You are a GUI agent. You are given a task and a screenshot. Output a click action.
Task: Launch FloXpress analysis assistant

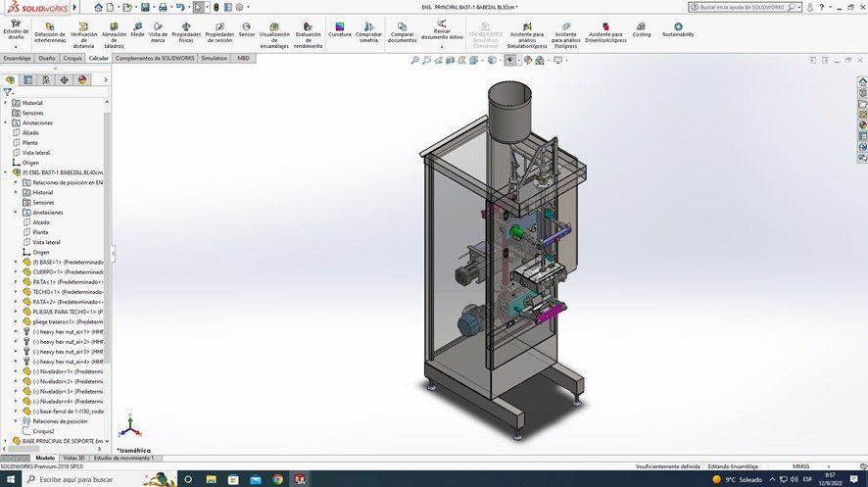tap(565, 35)
